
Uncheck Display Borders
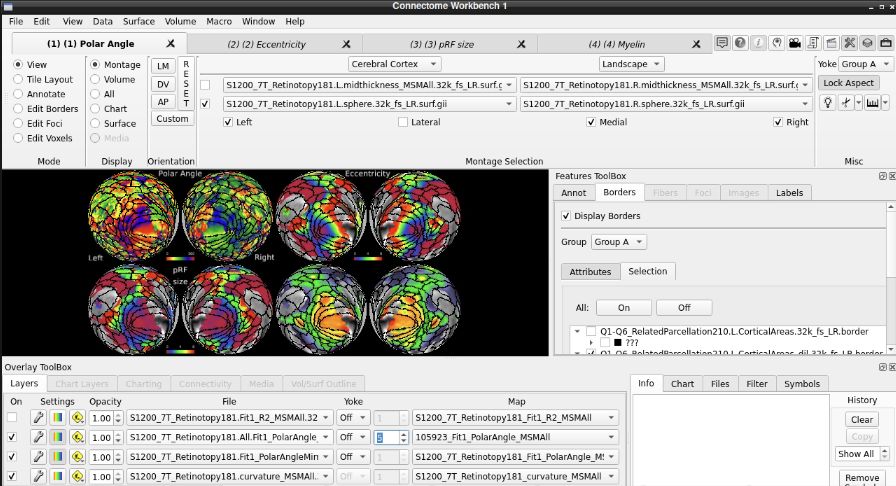pos(566,216)
